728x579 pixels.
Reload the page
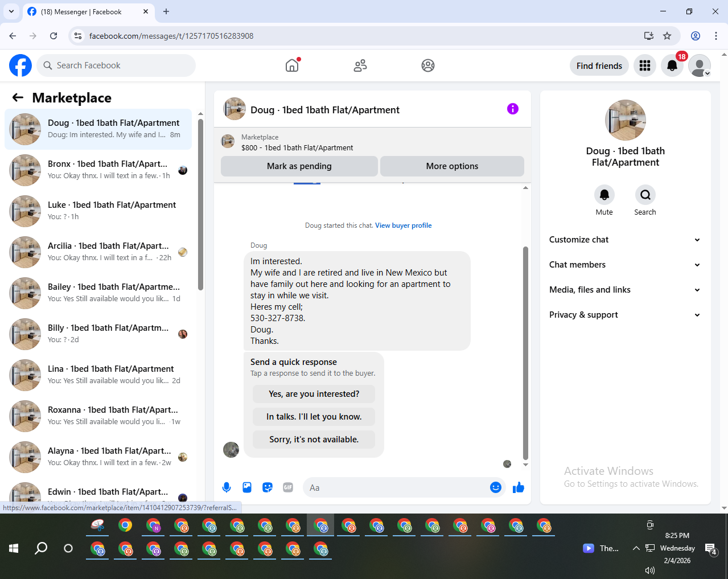coord(54,36)
